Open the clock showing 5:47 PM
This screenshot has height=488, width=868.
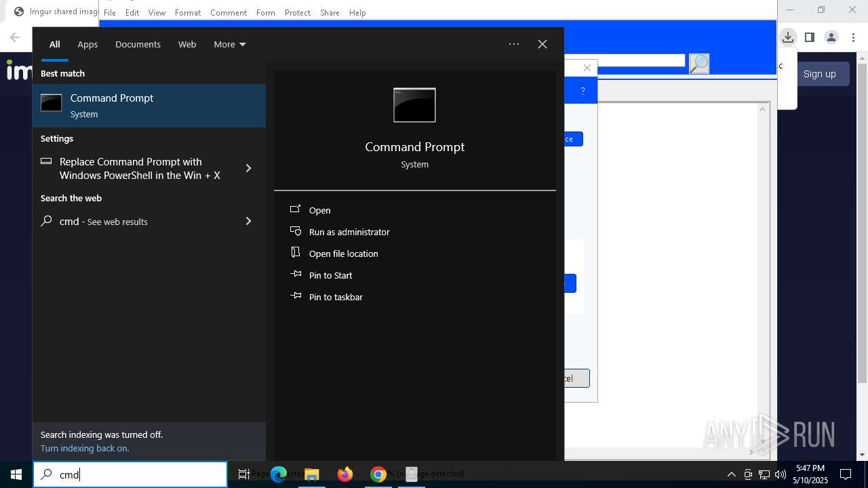click(x=810, y=474)
